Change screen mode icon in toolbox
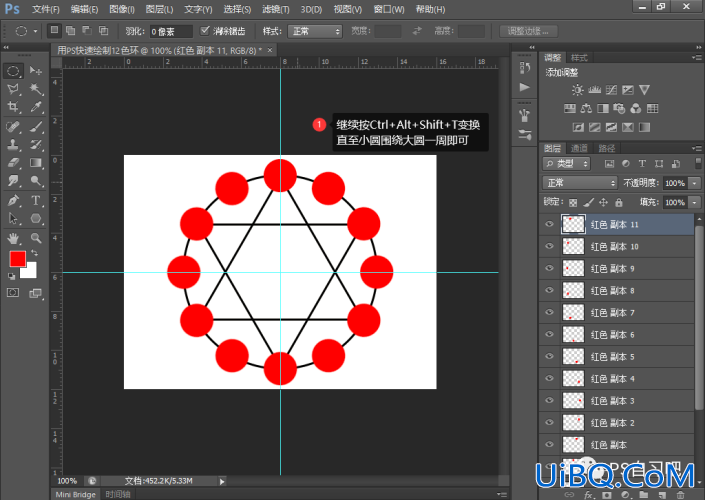705x500 pixels. coord(36,293)
